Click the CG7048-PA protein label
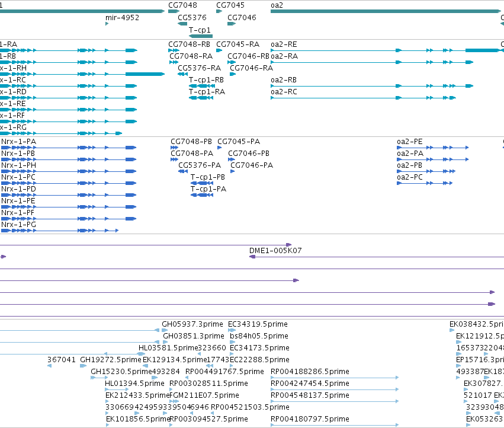The image size is (504, 428). click(x=192, y=154)
